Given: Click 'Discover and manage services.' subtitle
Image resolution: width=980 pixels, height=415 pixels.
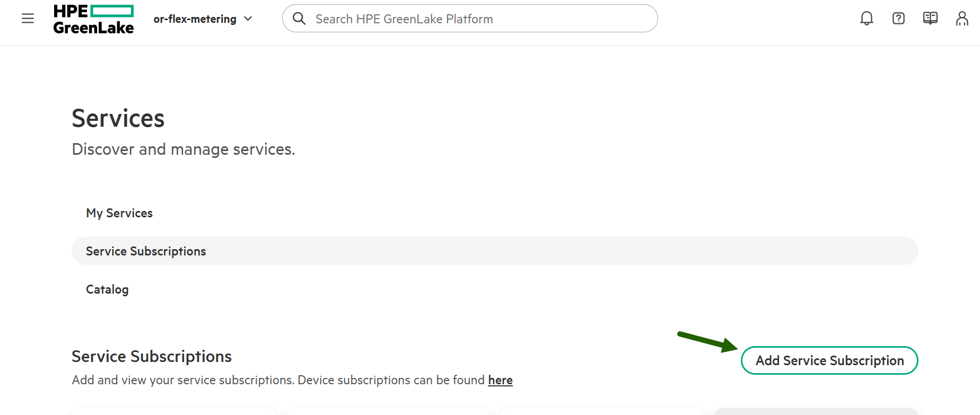Looking at the screenshot, I should (183, 149).
